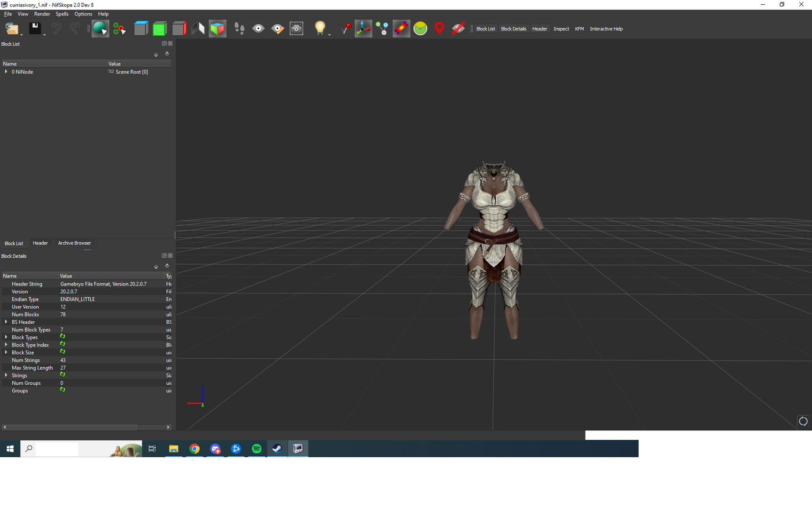Viewport: 812px width, 508px height.
Task: Click the black-and-white flip view icon
Action: [198, 29]
